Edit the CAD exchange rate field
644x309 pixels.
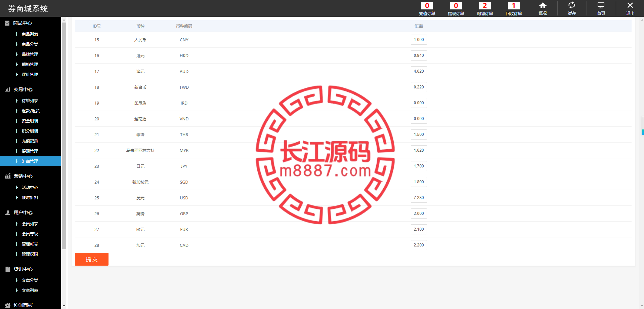(x=419, y=245)
